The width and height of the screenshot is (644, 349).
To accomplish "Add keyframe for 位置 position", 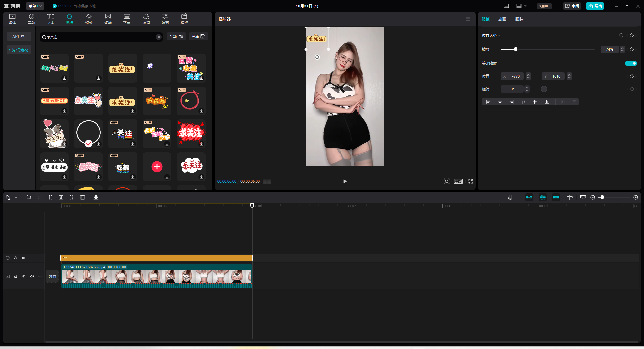I will point(632,76).
